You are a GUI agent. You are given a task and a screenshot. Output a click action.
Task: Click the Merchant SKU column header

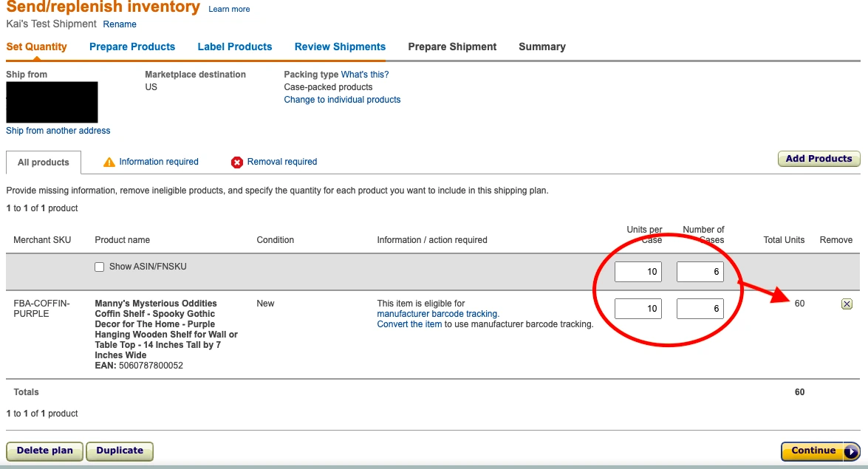(x=42, y=240)
